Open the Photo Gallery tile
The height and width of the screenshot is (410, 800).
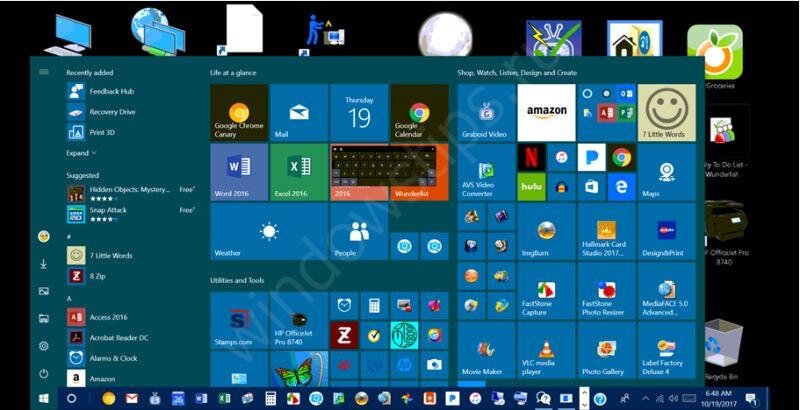tap(607, 350)
